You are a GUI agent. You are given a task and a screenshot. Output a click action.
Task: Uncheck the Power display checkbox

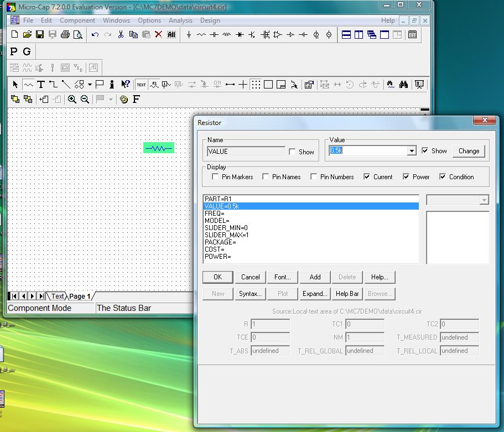(406, 177)
